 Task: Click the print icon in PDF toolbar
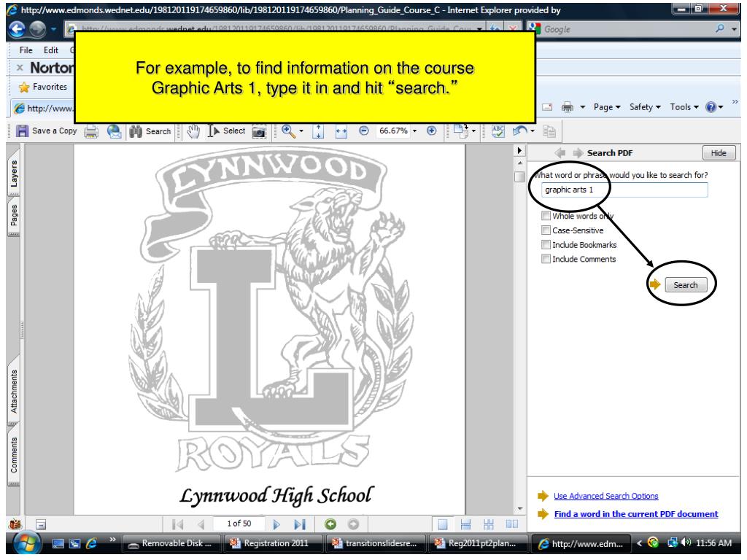[x=91, y=131]
